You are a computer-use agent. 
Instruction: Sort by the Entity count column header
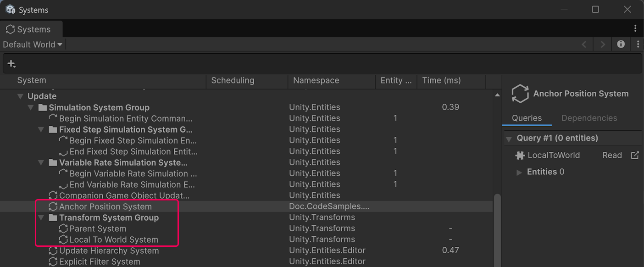396,81
